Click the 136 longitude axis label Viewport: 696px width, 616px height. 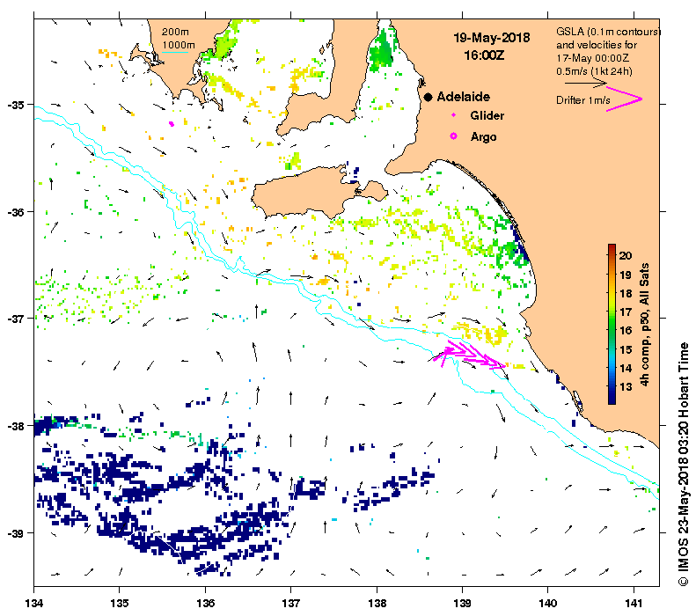click(206, 603)
